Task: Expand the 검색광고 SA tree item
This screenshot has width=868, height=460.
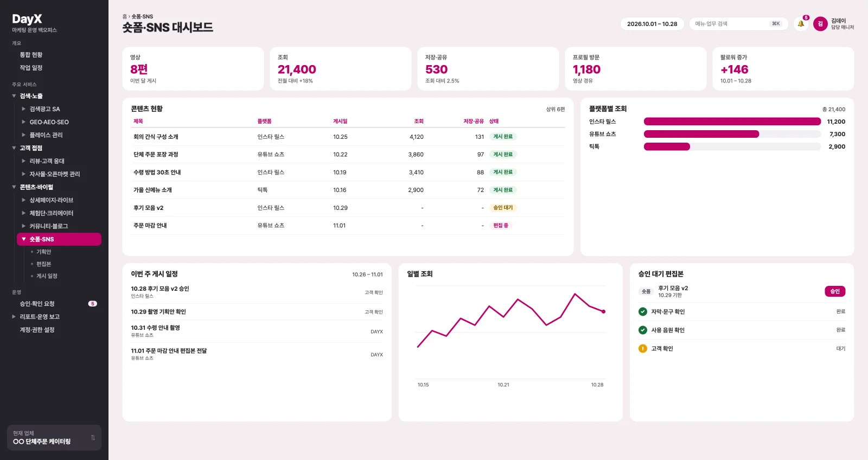Action: point(23,109)
